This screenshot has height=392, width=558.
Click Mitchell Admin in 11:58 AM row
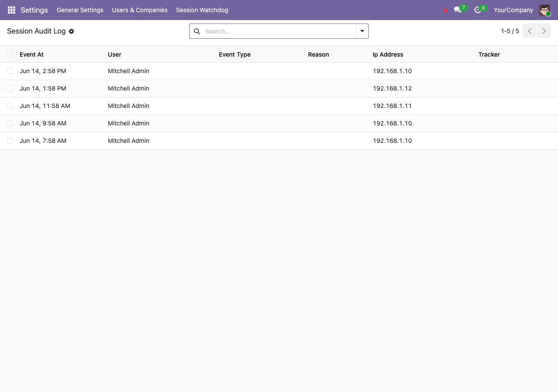pos(129,106)
